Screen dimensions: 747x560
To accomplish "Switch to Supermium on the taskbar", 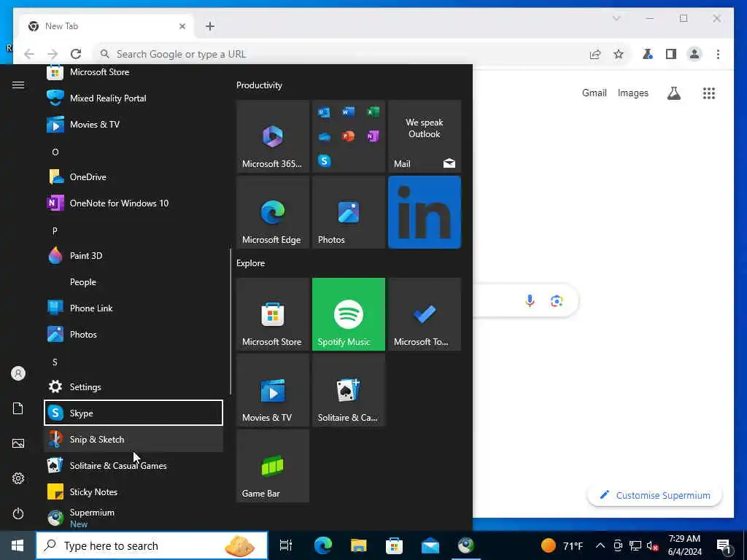I will click(465, 545).
